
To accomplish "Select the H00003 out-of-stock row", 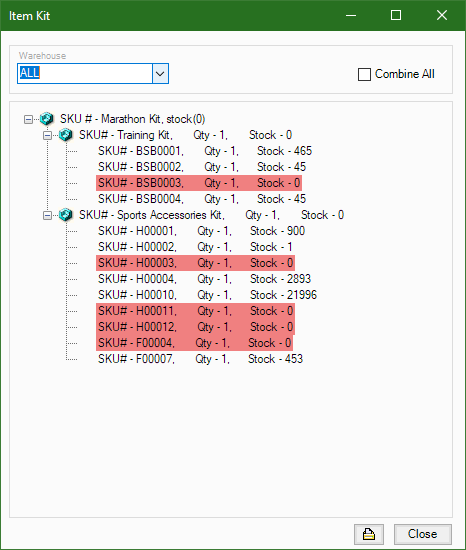I will click(x=195, y=263).
